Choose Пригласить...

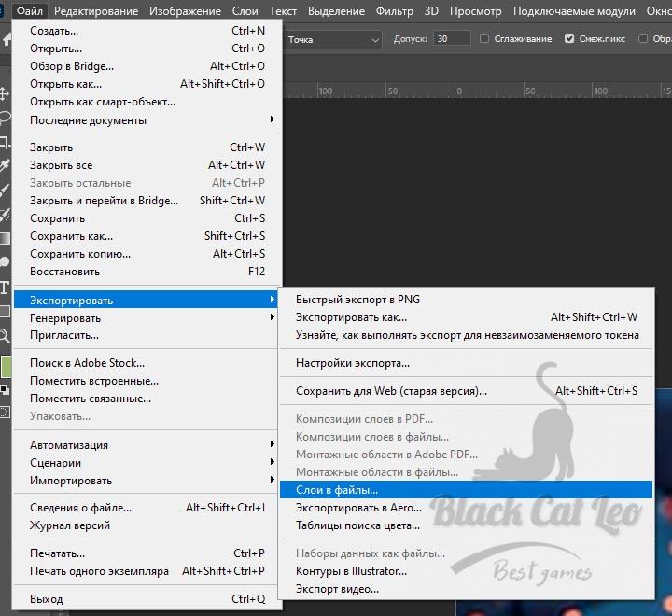[147, 335]
